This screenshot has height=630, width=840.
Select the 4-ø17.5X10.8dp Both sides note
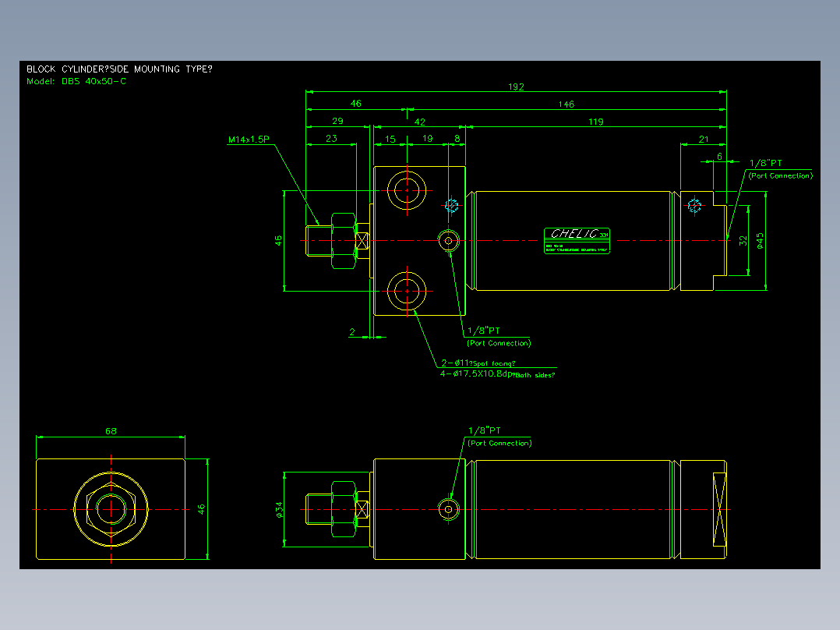498,373
